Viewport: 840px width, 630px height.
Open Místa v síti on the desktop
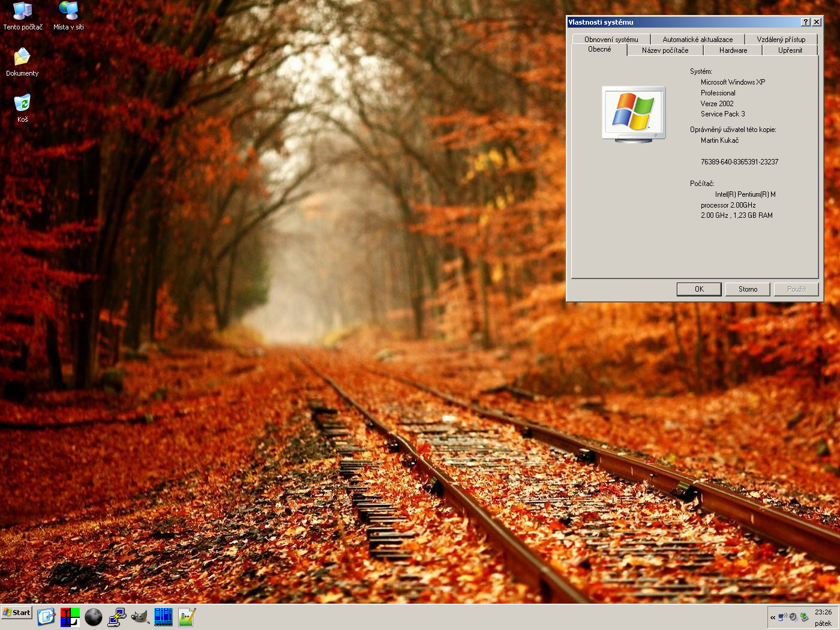[x=68, y=15]
